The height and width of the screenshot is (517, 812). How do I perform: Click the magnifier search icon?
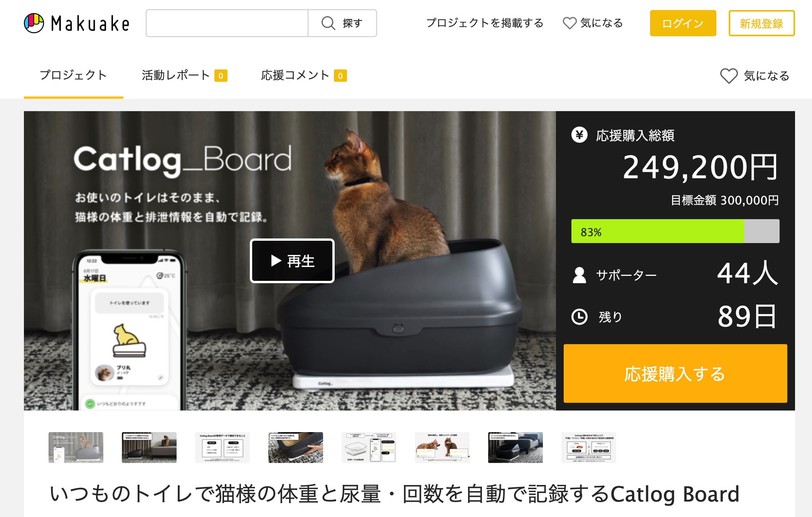point(328,23)
